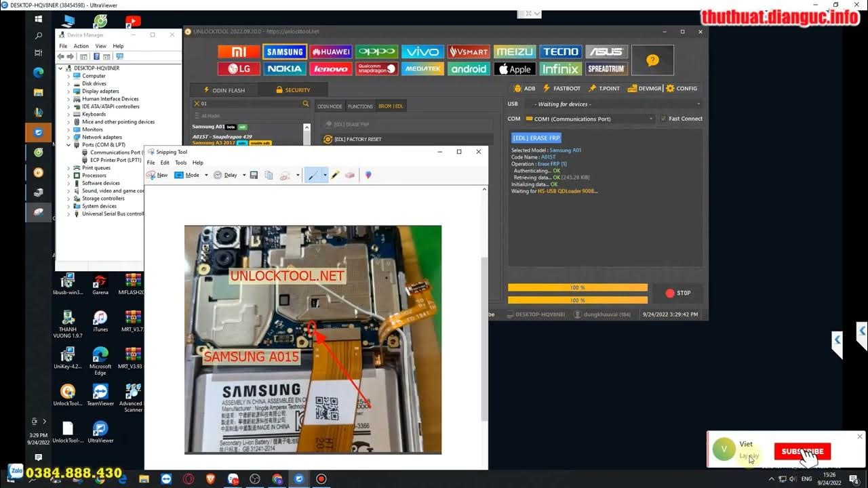868x488 pixels.
Task: Copy the snip using Snipping Tool copy icon
Action: (x=269, y=175)
